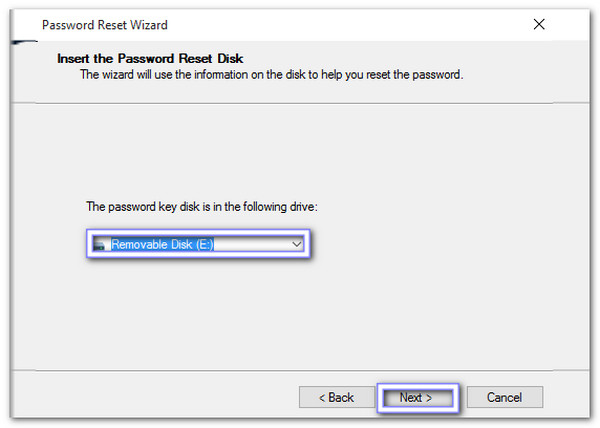Image resolution: width=600 pixels, height=428 pixels.
Task: Click the Next button
Action: click(416, 397)
